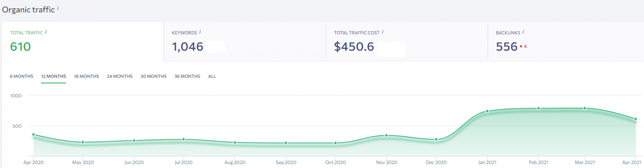The height and width of the screenshot is (168, 644).
Task: Open the Total Traffic 610 metric card
Action: click(x=82, y=42)
